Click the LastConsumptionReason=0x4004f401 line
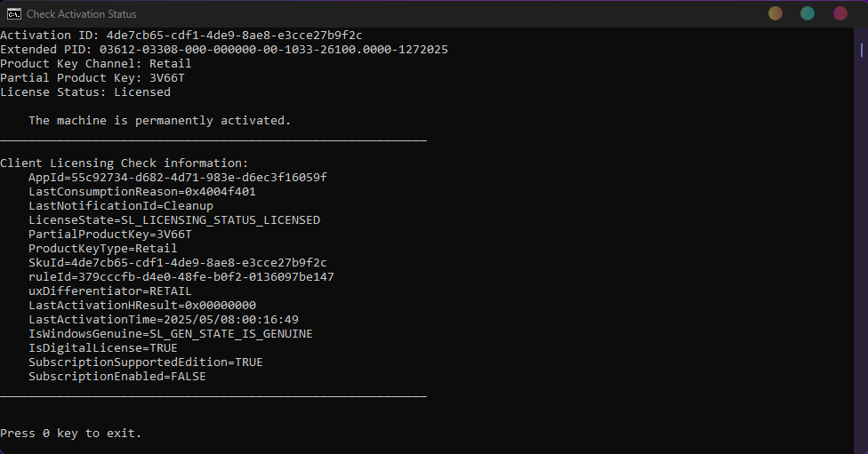 (141, 191)
